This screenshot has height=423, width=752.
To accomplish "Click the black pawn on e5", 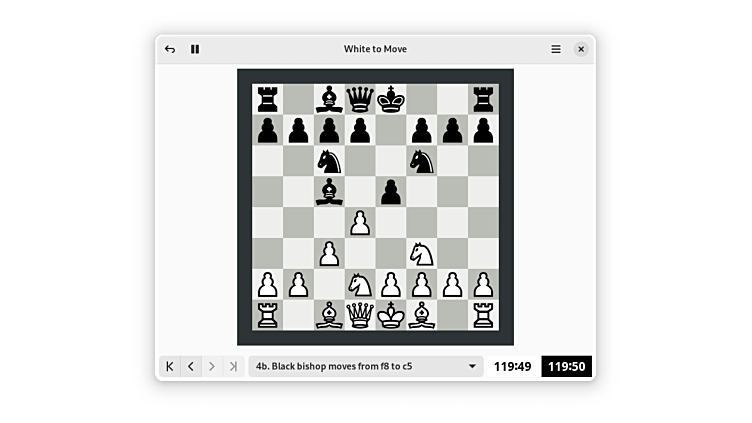I will [391, 191].
